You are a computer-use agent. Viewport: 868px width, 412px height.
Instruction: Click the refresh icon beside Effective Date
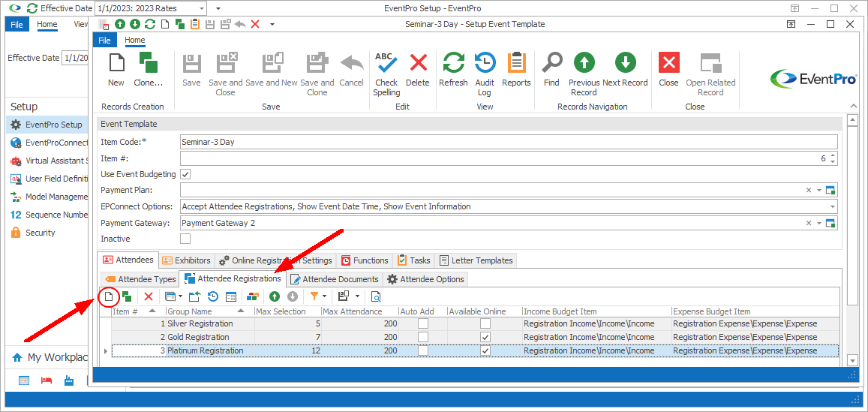(x=33, y=8)
